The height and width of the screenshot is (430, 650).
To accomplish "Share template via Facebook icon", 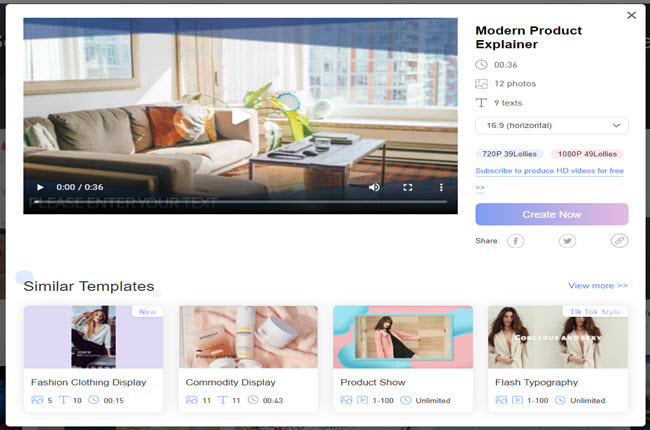I will [x=516, y=241].
